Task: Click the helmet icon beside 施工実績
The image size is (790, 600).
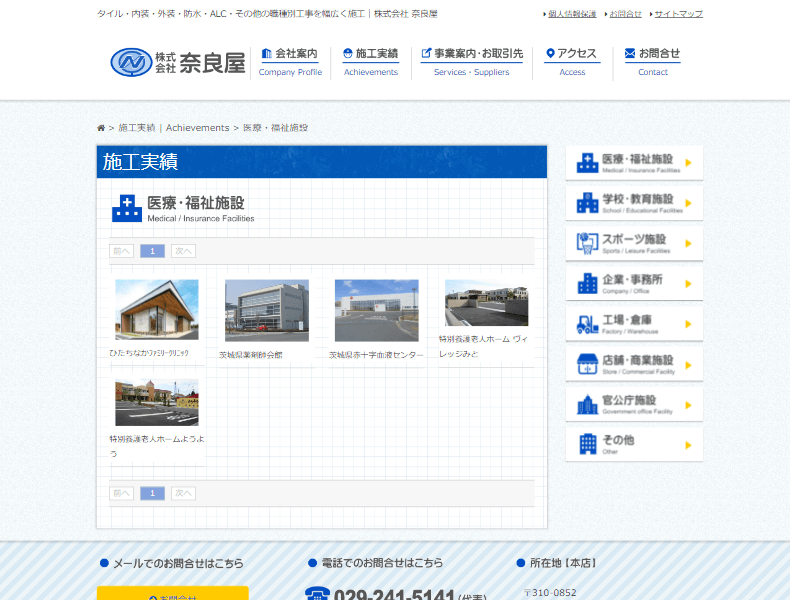Action: 348,53
